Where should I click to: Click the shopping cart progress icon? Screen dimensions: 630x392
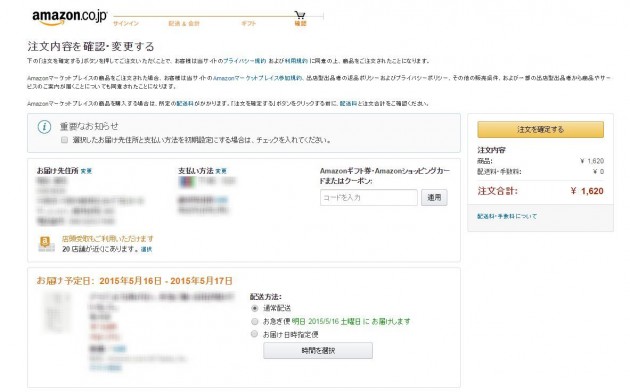(x=300, y=15)
